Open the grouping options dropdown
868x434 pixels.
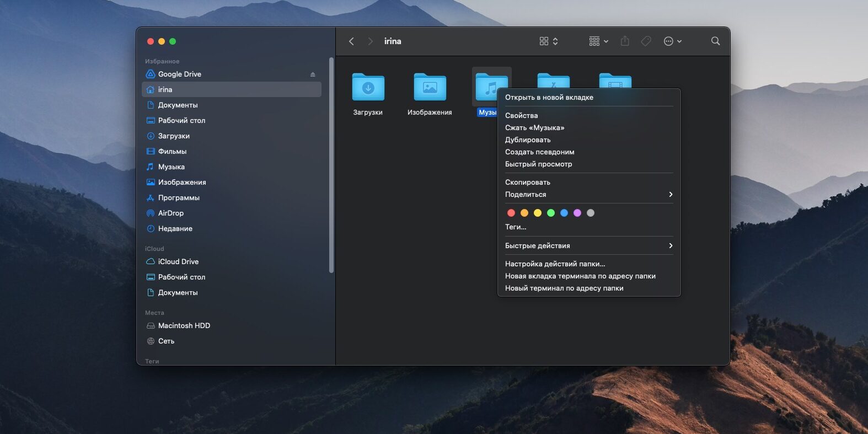point(598,41)
